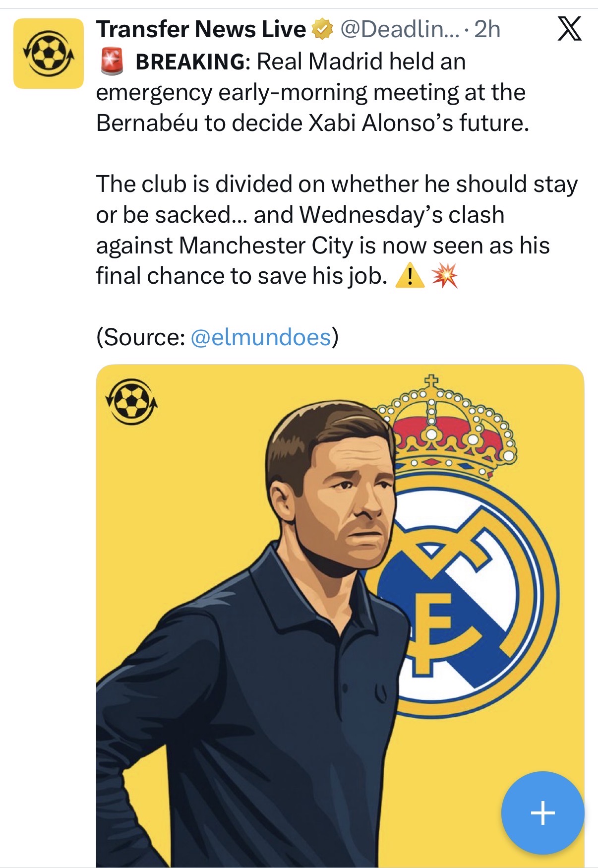The width and height of the screenshot is (598, 868).
Task: Open the Xabi Alonso illustration image
Action: [x=340, y=616]
